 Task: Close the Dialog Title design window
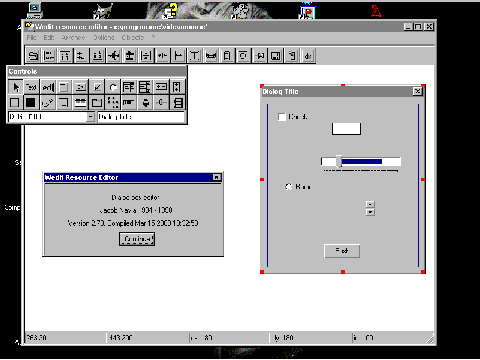click(x=417, y=91)
